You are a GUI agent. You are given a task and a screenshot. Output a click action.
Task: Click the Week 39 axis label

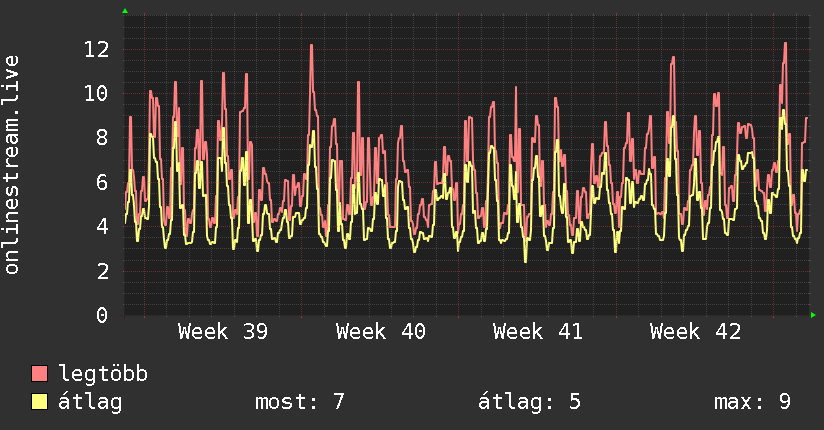(x=223, y=332)
